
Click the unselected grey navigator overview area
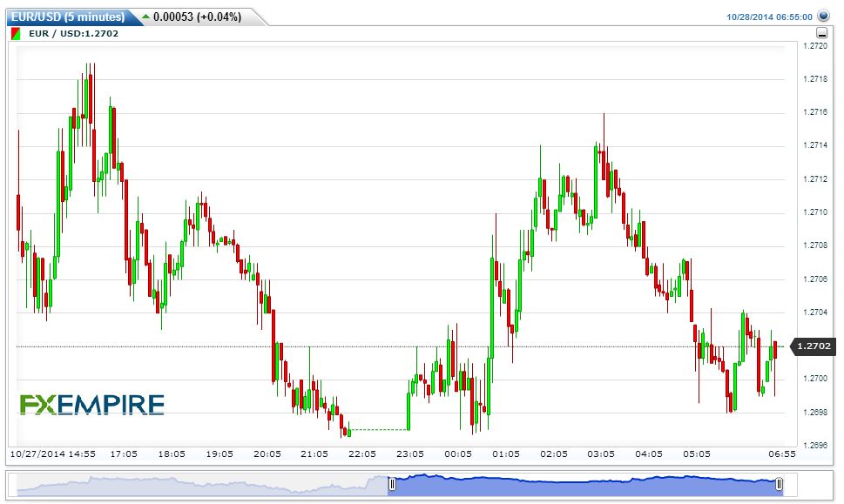click(202, 485)
